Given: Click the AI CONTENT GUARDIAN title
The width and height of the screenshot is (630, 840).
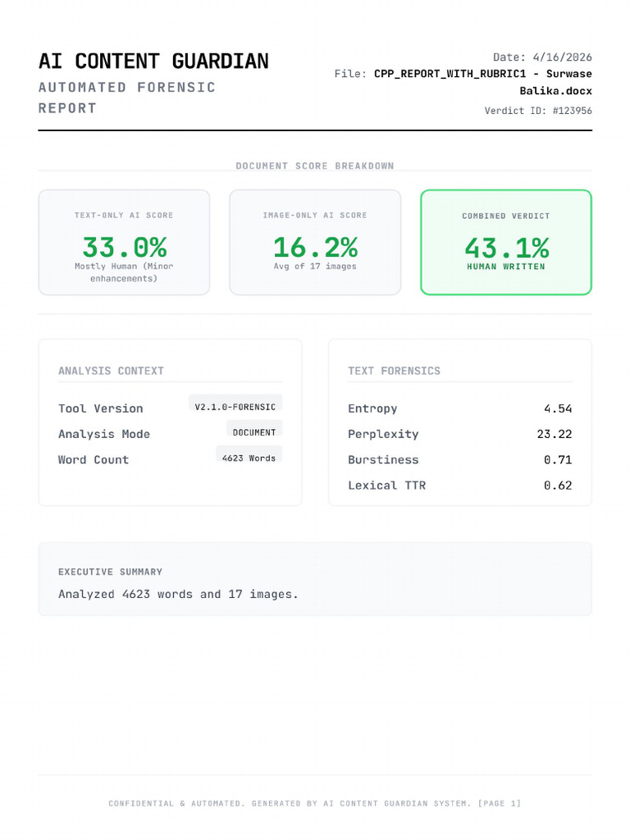Looking at the screenshot, I should point(153,61).
